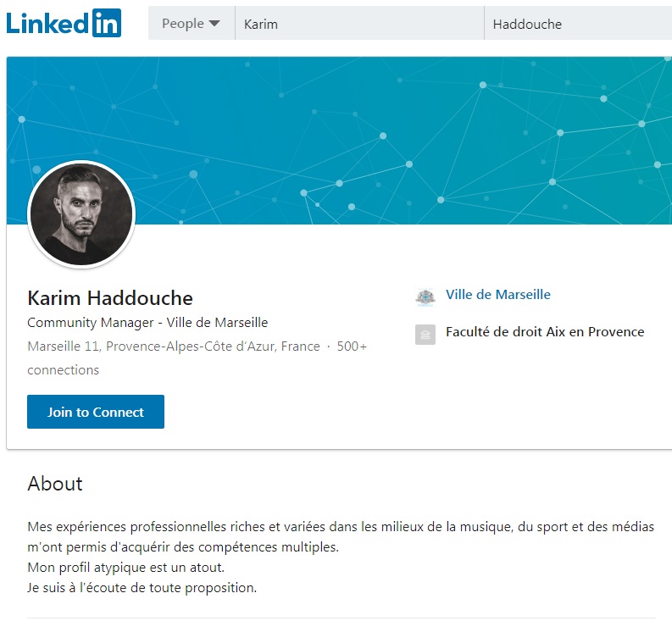Click the line "Je suis à l'écoute"

click(142, 588)
